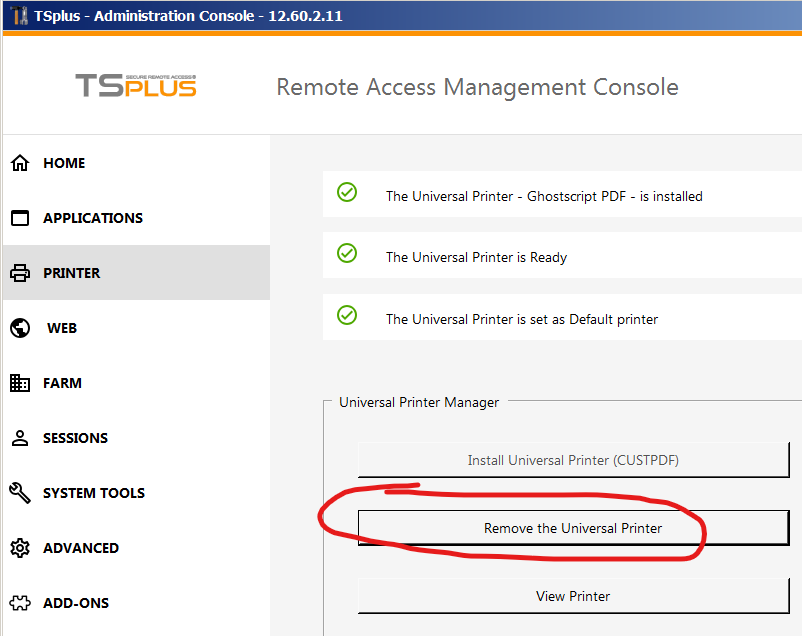Open View Printer button
802x636 pixels.
tap(573, 596)
